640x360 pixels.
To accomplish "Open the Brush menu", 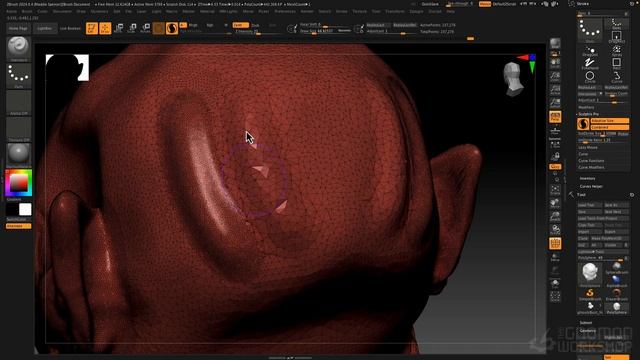I will coord(27,11).
